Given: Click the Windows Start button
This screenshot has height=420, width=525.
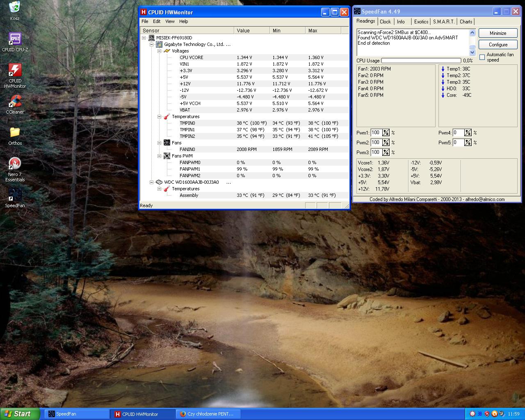Looking at the screenshot, I should 20,414.
